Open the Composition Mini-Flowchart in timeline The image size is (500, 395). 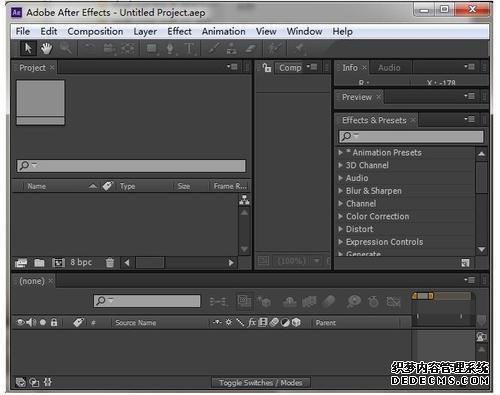(219, 302)
